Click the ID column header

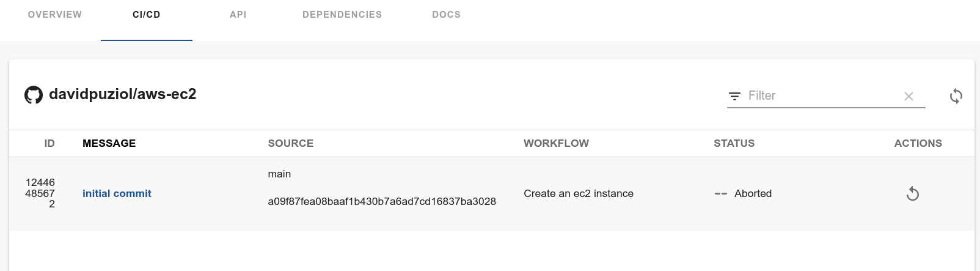click(49, 143)
